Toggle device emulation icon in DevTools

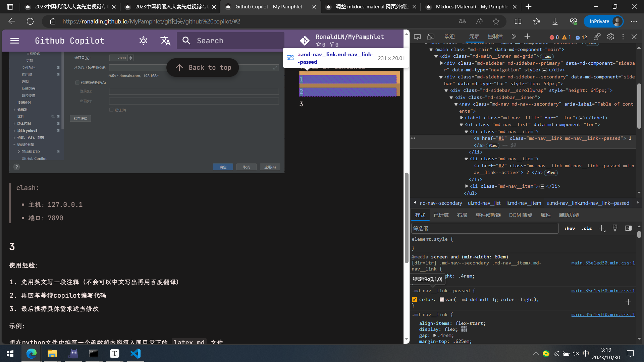pos(431,37)
